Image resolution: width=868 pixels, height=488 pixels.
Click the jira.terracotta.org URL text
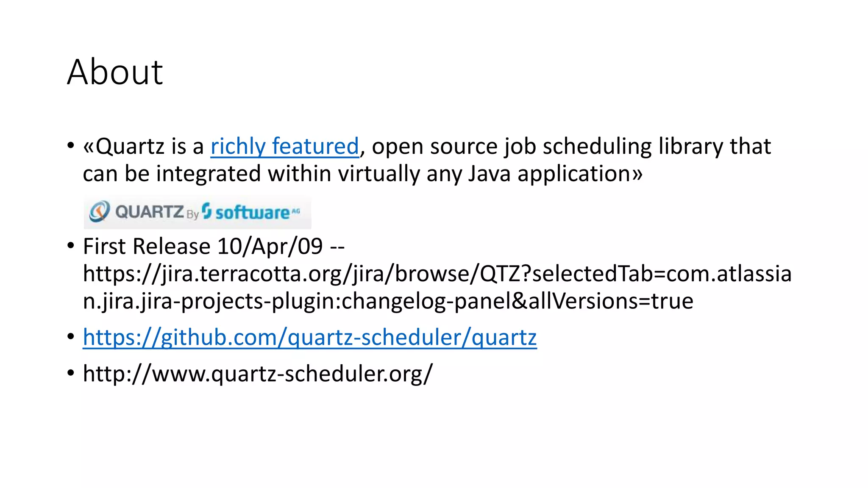coord(437,274)
